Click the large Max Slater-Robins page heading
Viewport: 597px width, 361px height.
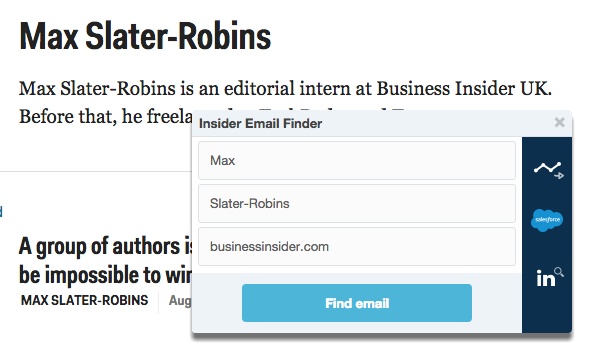[145, 37]
